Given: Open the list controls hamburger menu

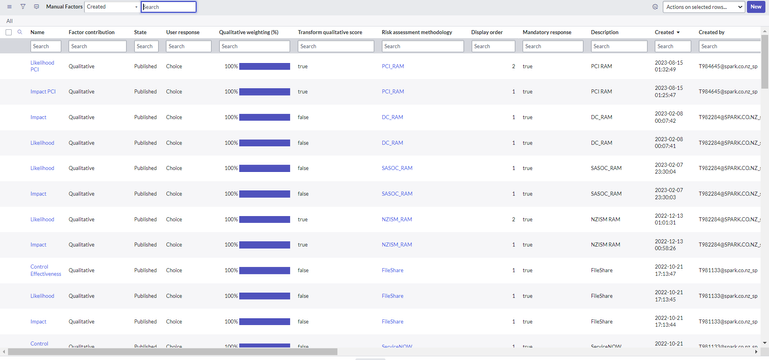Looking at the screenshot, I should tap(9, 7).
